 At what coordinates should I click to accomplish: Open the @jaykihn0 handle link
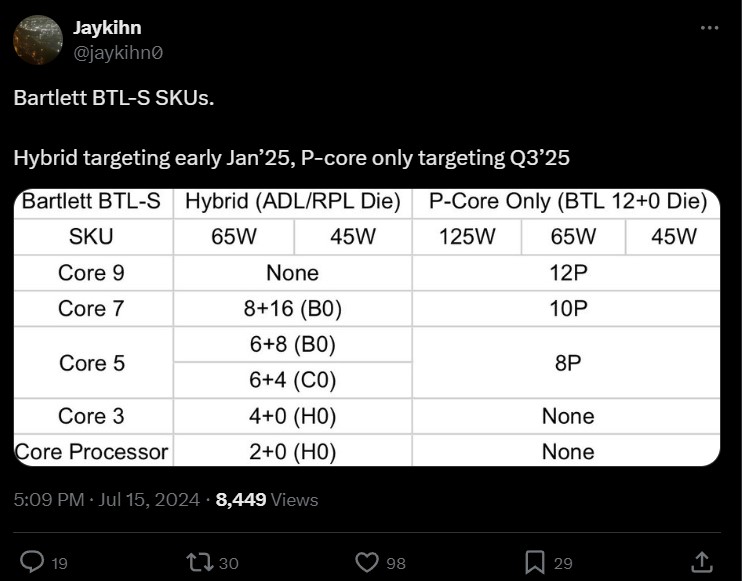coord(118,53)
